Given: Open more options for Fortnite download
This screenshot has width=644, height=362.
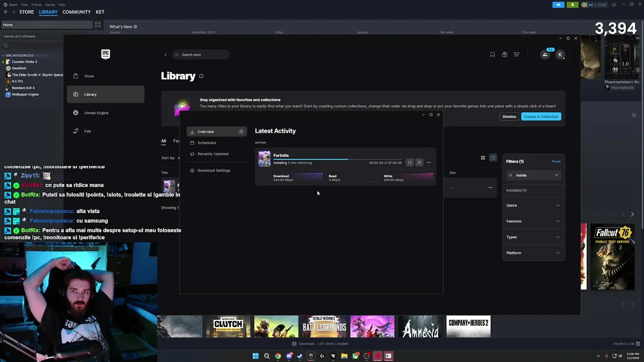Looking at the screenshot, I should click(x=429, y=162).
